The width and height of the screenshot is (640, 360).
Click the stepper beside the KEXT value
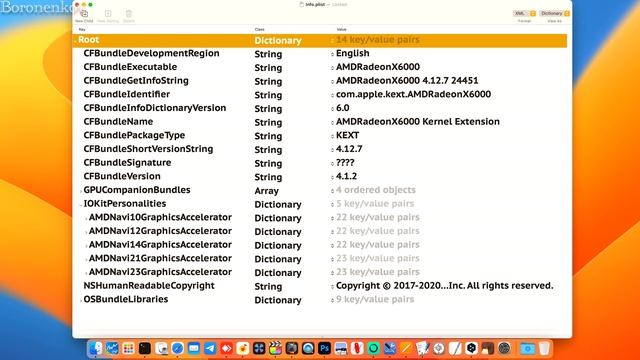(x=332, y=136)
